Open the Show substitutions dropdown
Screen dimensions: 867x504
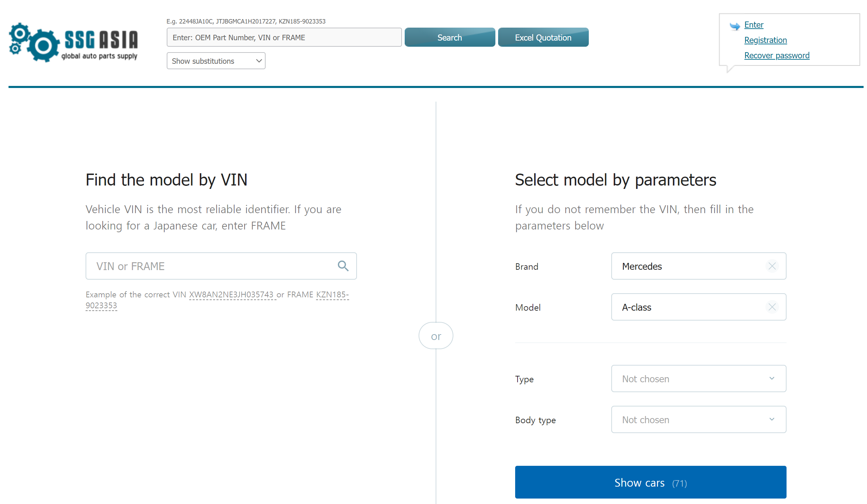pyautogui.click(x=216, y=61)
